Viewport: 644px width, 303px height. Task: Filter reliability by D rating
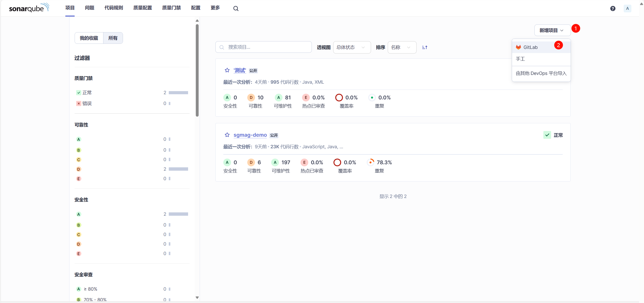click(x=79, y=169)
